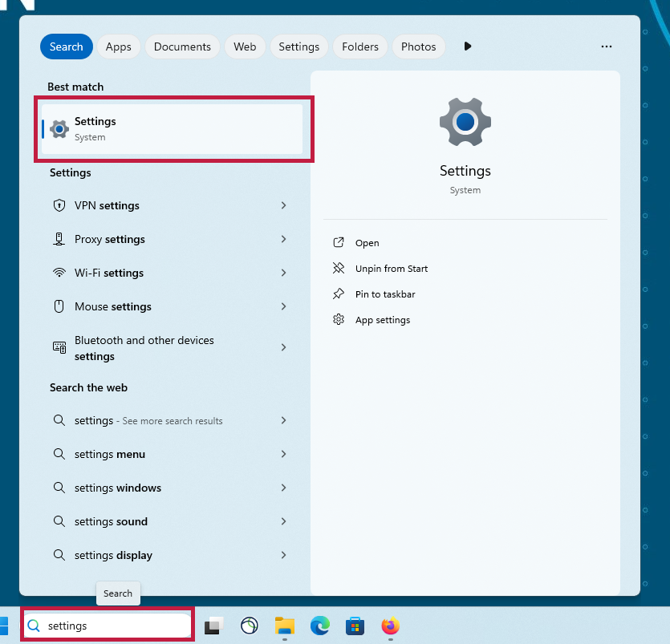Click the large Settings gear icon

(x=465, y=122)
